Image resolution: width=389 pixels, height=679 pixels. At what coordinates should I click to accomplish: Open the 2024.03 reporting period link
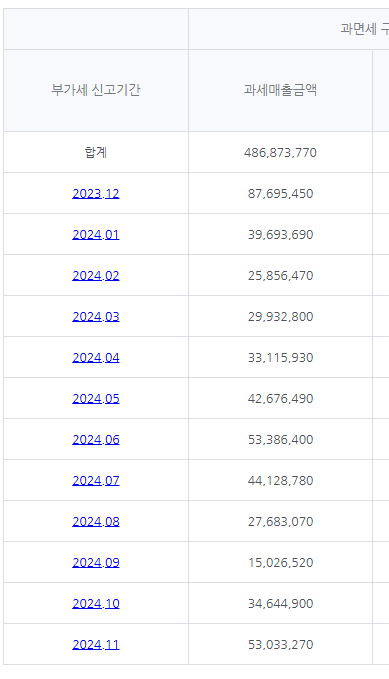pyautogui.click(x=96, y=316)
